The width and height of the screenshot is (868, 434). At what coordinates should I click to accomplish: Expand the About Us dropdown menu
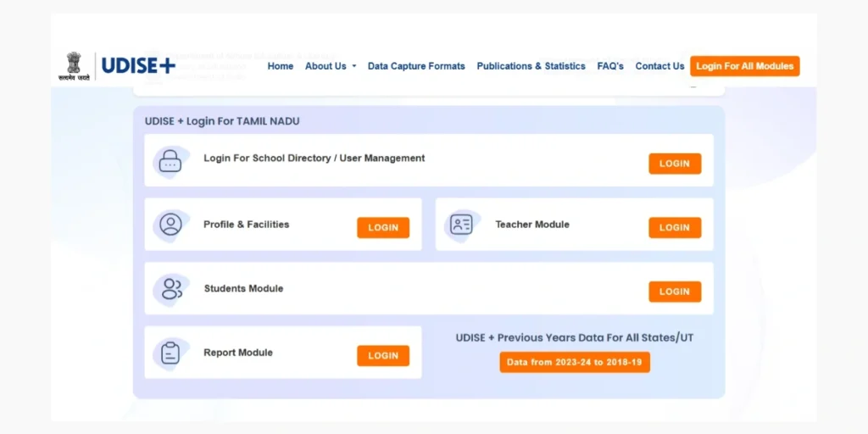331,66
